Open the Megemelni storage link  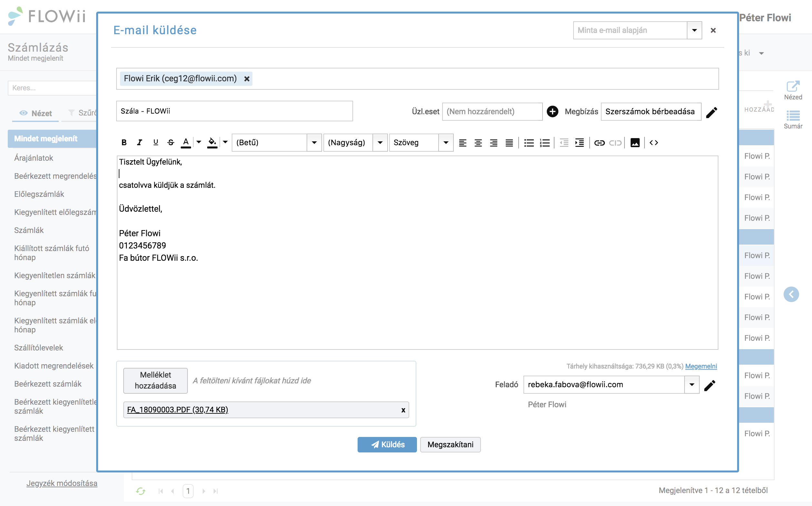click(x=701, y=366)
